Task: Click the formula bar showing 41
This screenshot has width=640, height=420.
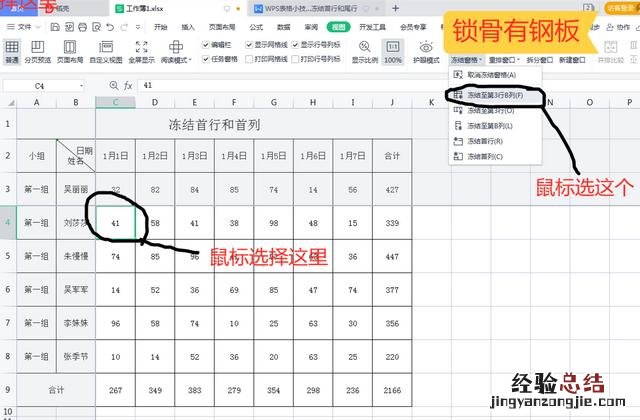Action: [x=388, y=85]
